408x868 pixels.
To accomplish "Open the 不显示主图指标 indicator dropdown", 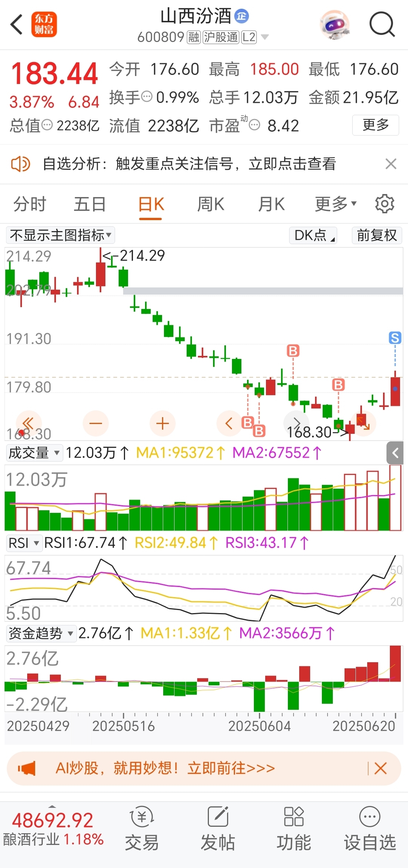I will pos(60,235).
